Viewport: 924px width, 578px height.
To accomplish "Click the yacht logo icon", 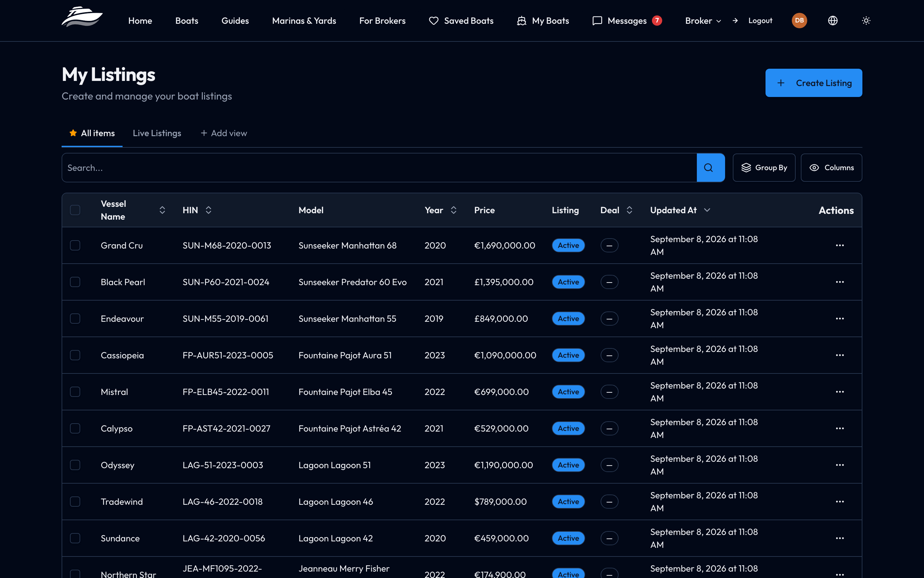I will click(x=82, y=17).
